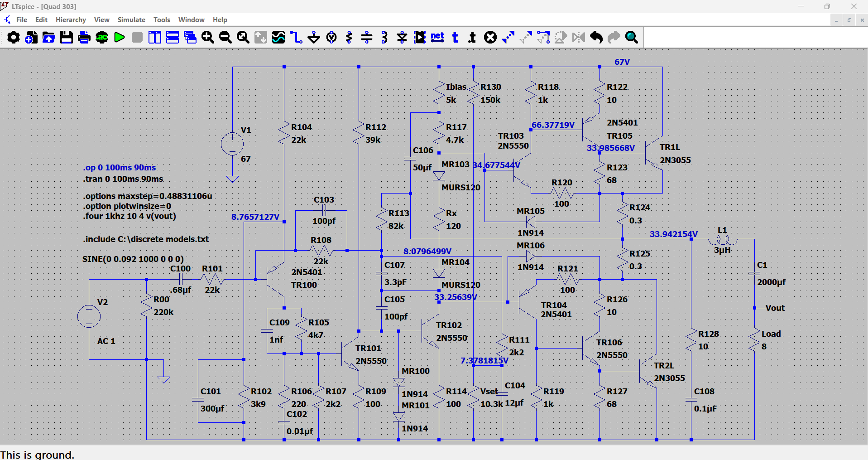868x460 pixels.
Task: Open the Window menu
Action: pos(192,20)
